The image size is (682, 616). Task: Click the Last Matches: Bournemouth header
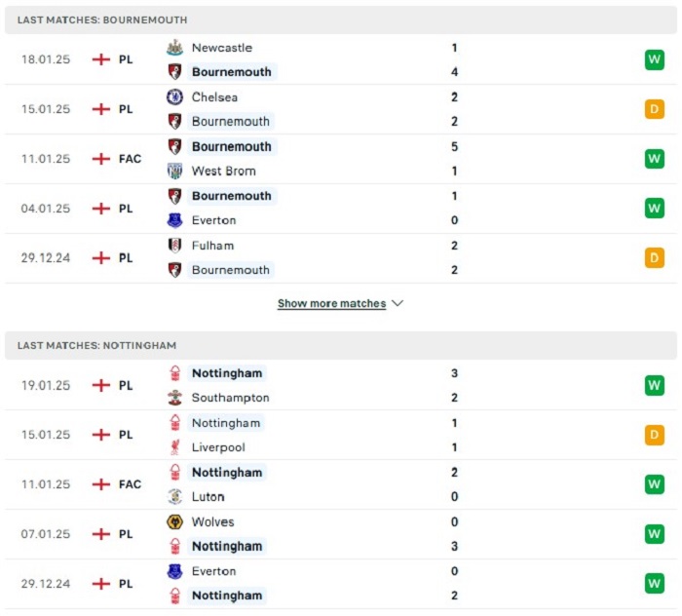click(341, 20)
